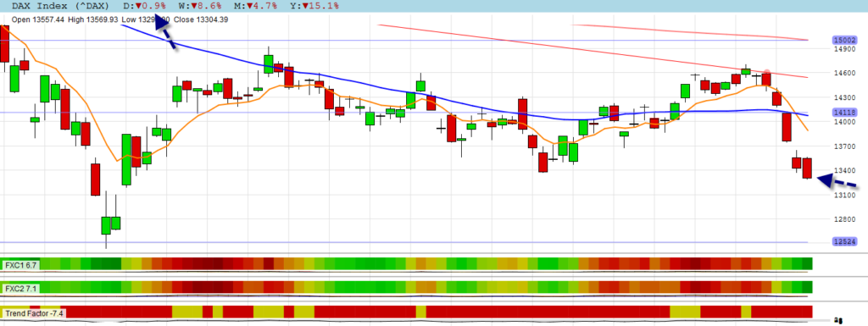Click the Close 13304.39 value

[201, 19]
